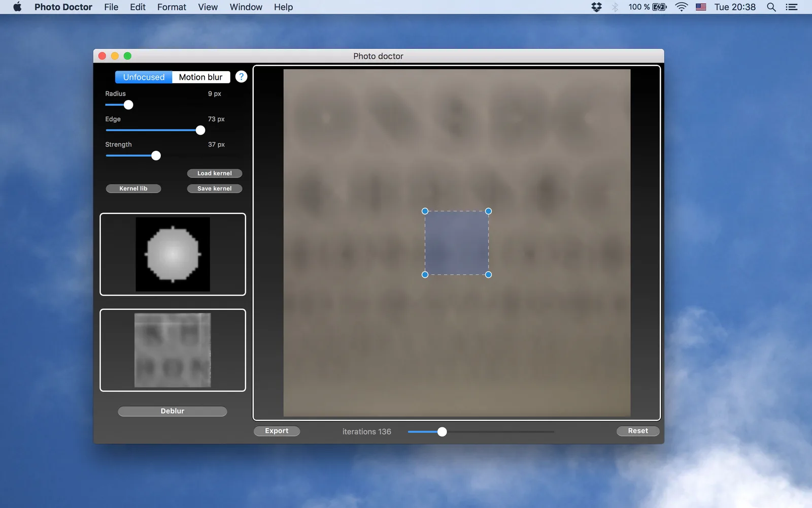Open the Kernel lib
The image size is (812, 508).
click(133, 188)
